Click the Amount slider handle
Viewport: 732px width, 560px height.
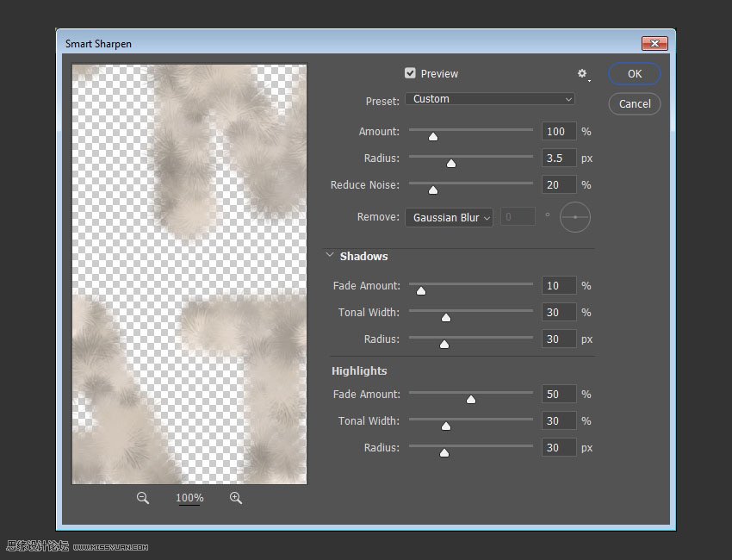tap(433, 136)
